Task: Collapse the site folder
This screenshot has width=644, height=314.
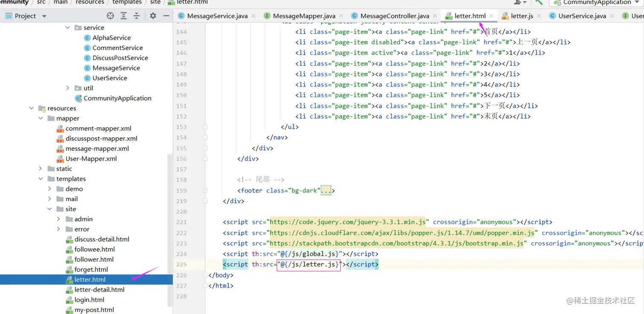Action: (50, 209)
